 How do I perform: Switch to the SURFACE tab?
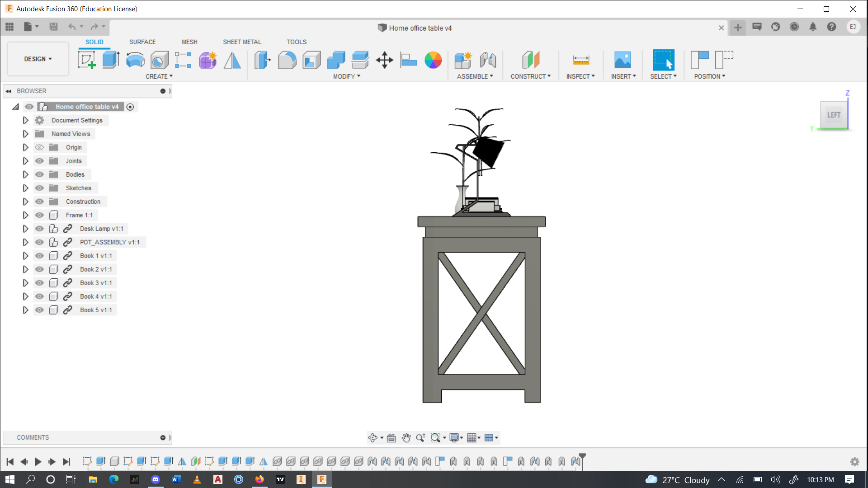click(142, 42)
